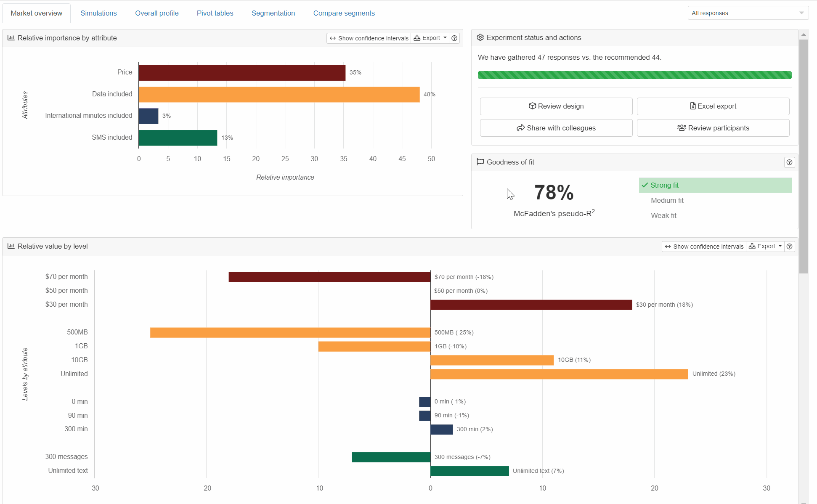Screen dimensions: 817x504
Task: Toggle confidence intervals on Relative value chart
Action: click(704, 247)
